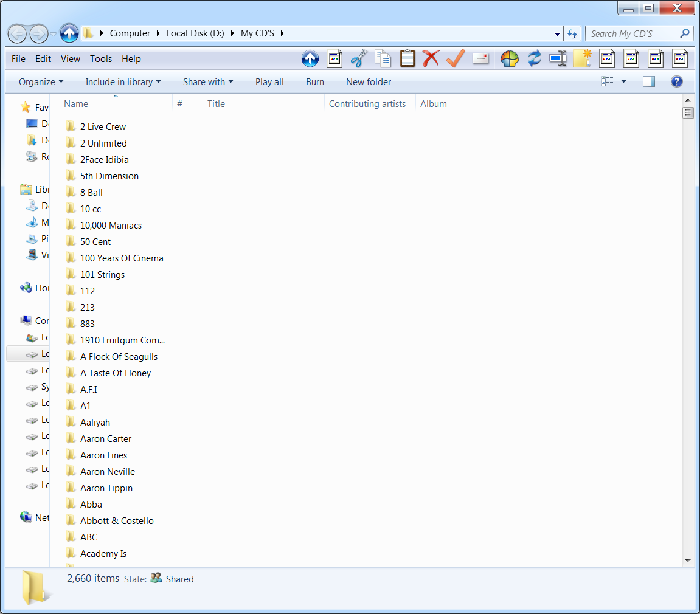Viewport: 700px width, 614px height.
Task: Open the Tools menu
Action: coord(100,59)
